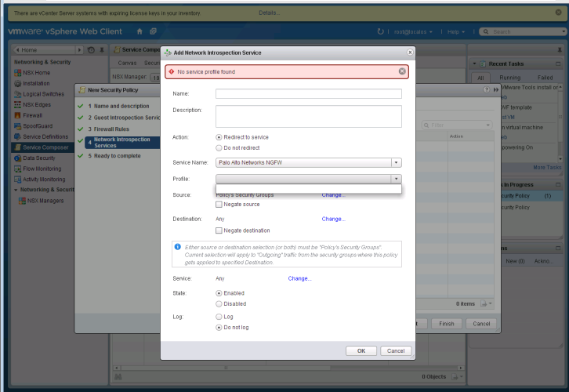Select the 'Log' radio button

point(219,317)
